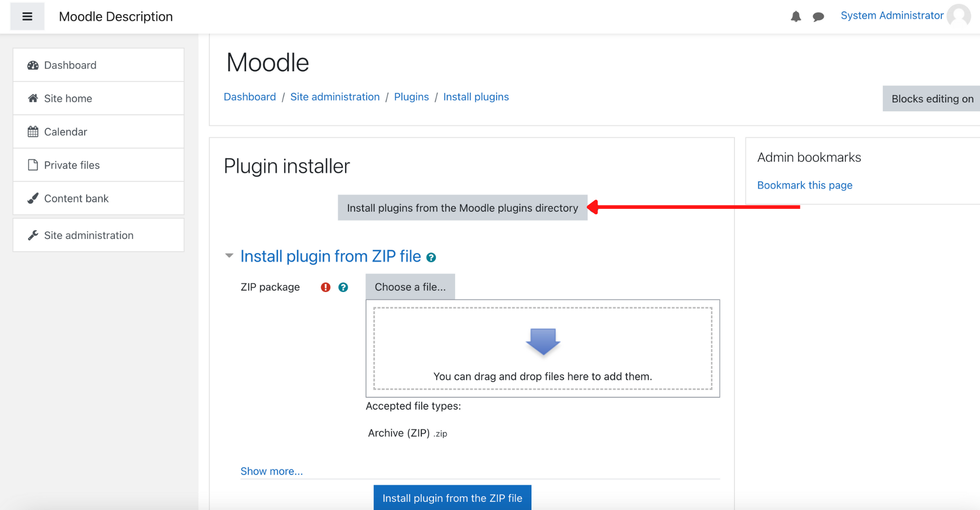
Task: Click the Moodle Description site title
Action: 116,17
